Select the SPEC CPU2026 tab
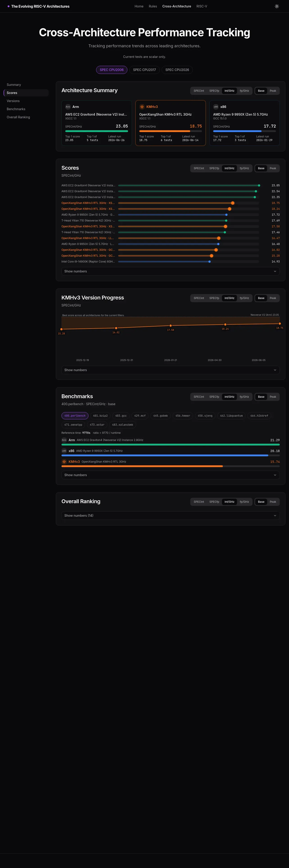 click(177, 70)
